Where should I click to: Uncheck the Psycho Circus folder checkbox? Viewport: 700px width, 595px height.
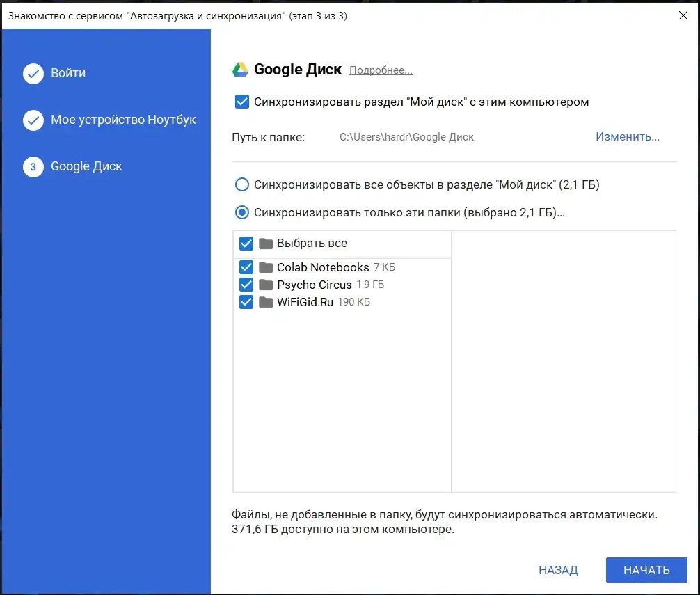[246, 285]
